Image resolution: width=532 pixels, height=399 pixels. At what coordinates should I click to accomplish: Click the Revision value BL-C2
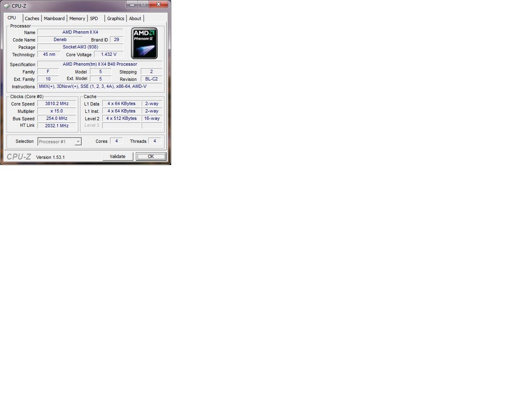click(x=151, y=79)
